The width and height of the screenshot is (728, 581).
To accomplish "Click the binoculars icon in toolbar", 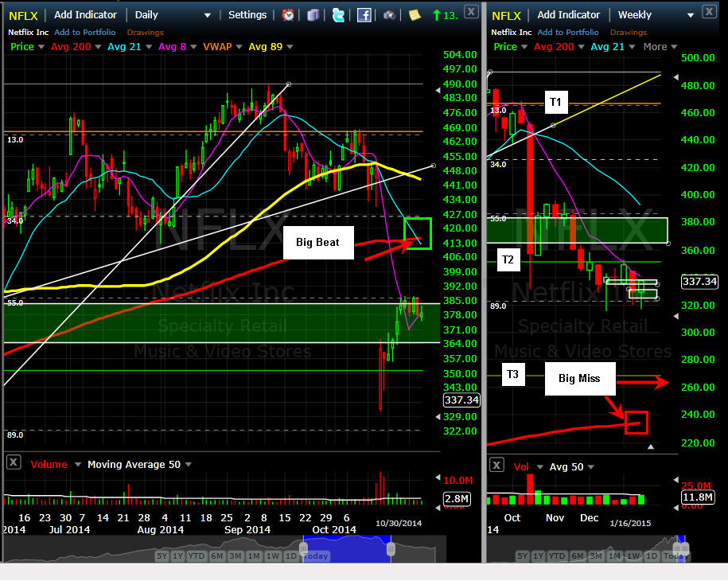I will pyautogui.click(x=389, y=14).
